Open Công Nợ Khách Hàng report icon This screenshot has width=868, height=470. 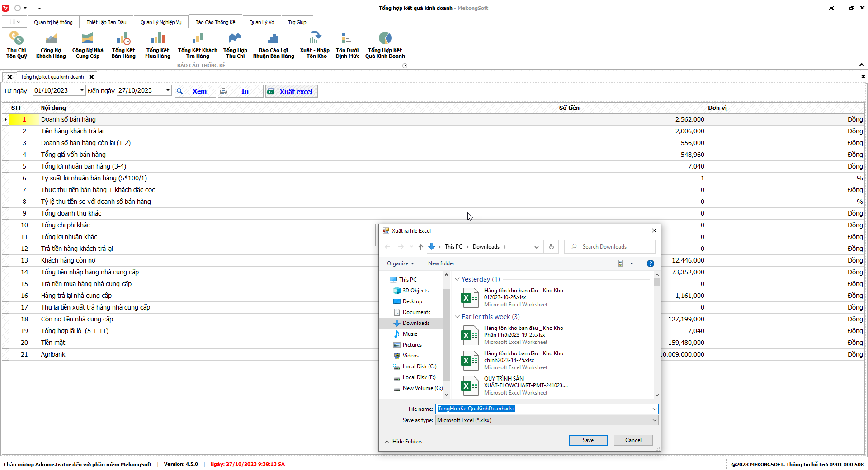point(51,45)
